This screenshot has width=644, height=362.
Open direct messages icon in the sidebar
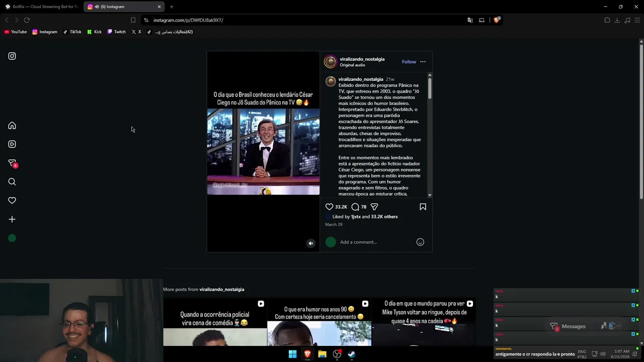(12, 163)
